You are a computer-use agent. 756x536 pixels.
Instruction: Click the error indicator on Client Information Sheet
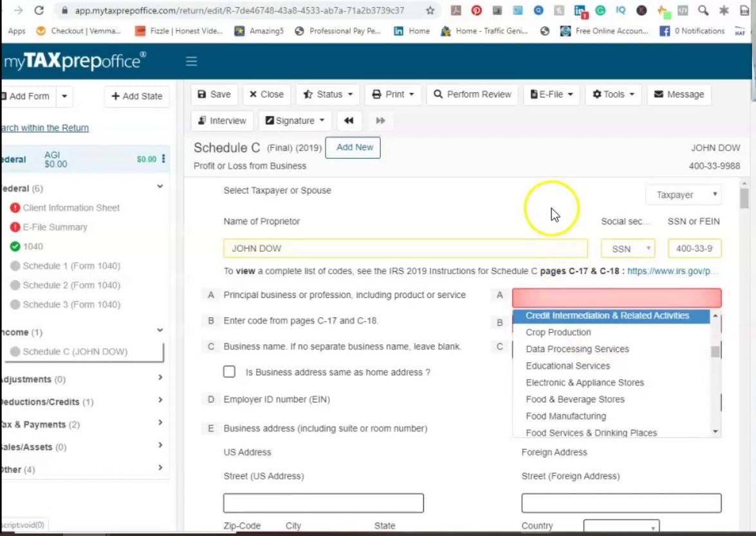pyautogui.click(x=15, y=207)
